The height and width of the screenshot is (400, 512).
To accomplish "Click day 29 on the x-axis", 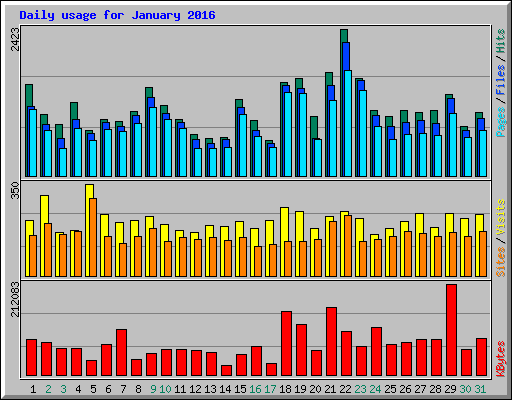I will tap(450, 389).
